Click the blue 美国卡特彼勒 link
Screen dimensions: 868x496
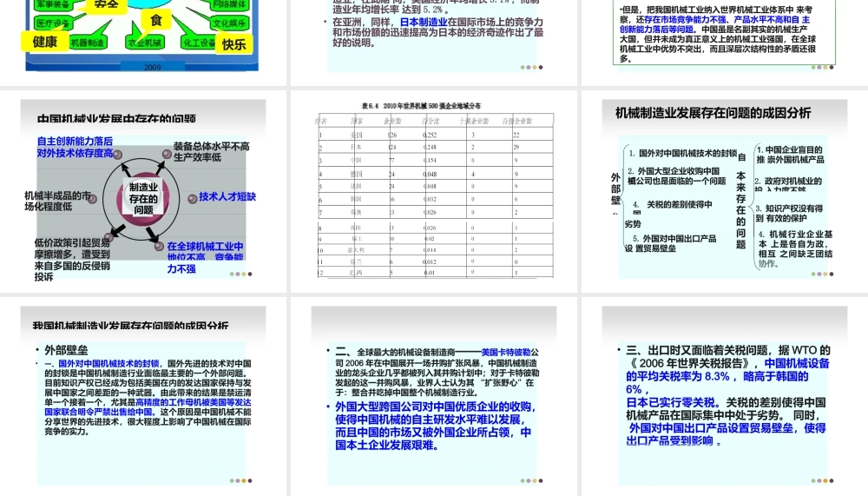(506, 352)
